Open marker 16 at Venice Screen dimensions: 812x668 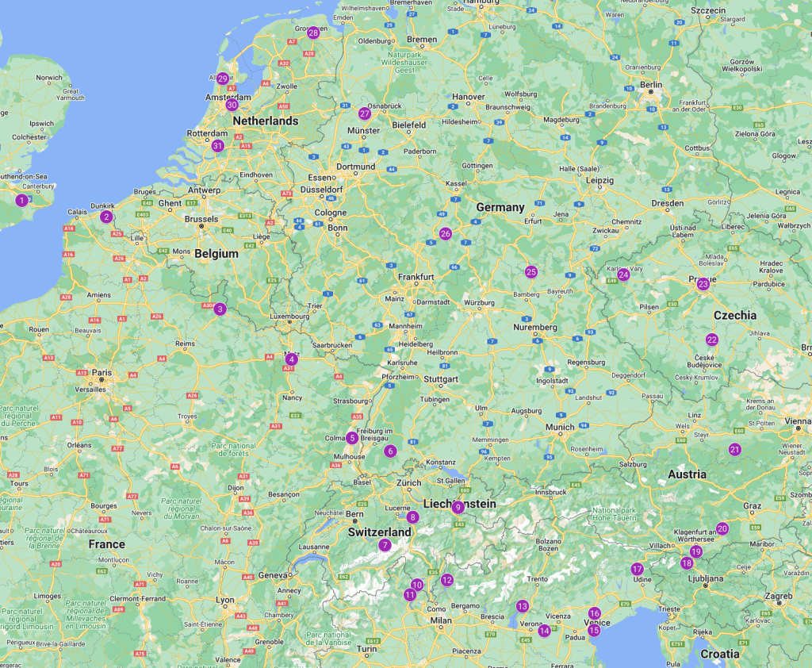pos(595,613)
